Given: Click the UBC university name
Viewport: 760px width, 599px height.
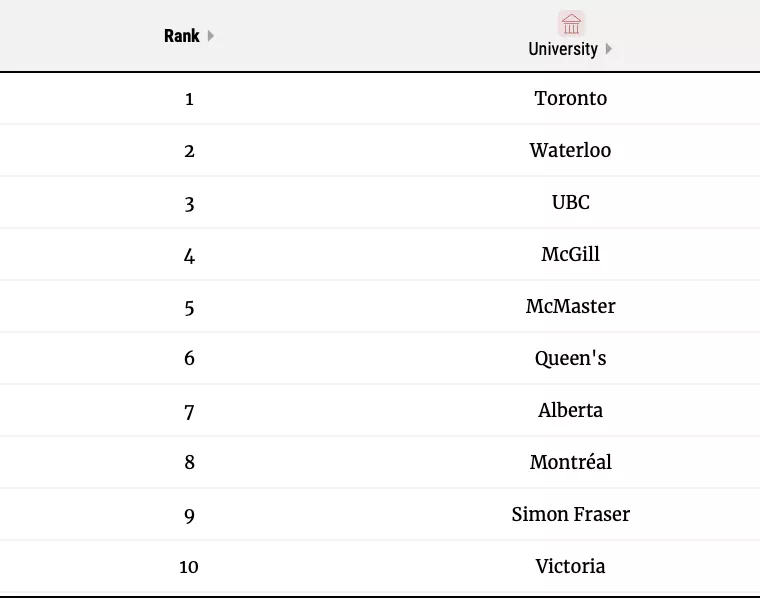Looking at the screenshot, I should pos(571,202).
